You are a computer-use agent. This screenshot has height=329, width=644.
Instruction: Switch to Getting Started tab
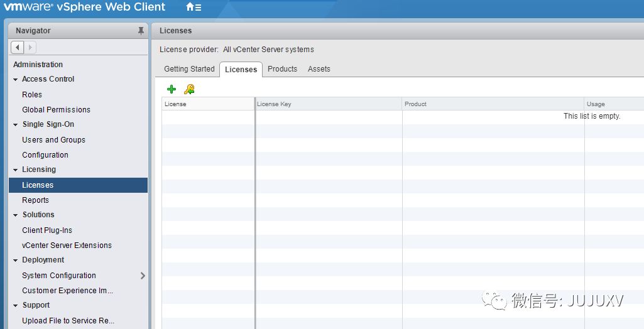[189, 69]
